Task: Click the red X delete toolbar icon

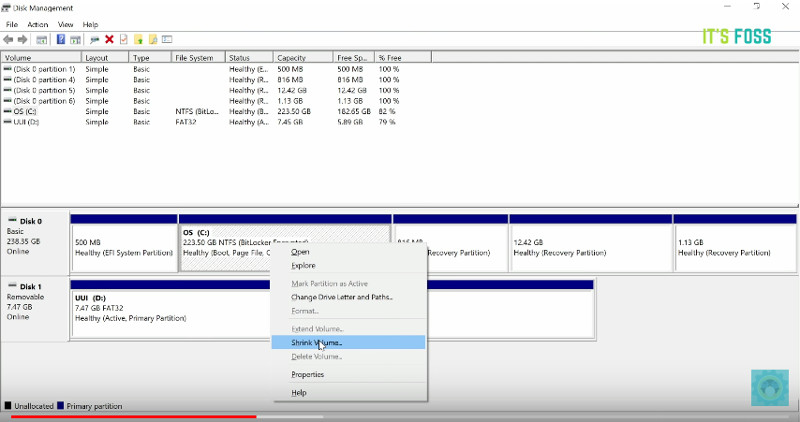Action: (x=109, y=40)
